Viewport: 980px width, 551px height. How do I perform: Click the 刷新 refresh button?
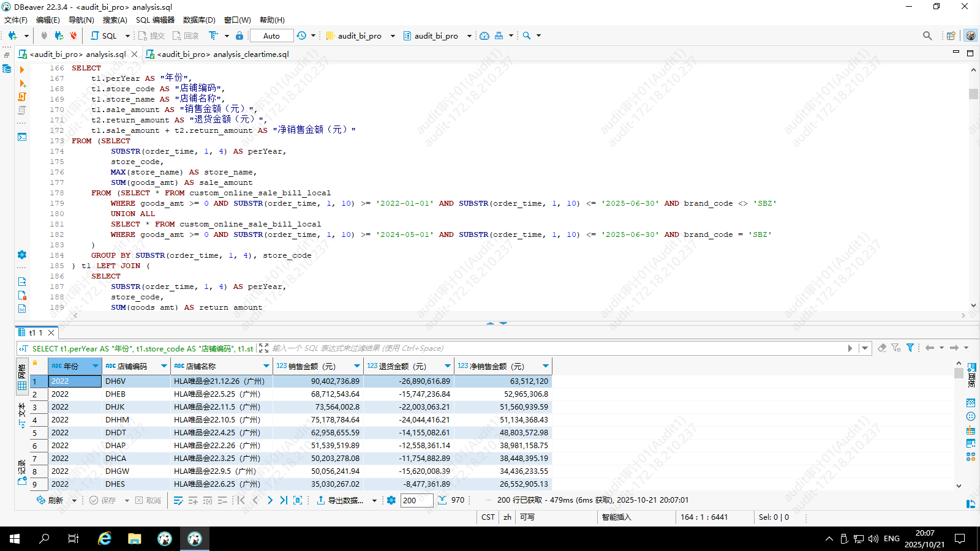(x=50, y=500)
